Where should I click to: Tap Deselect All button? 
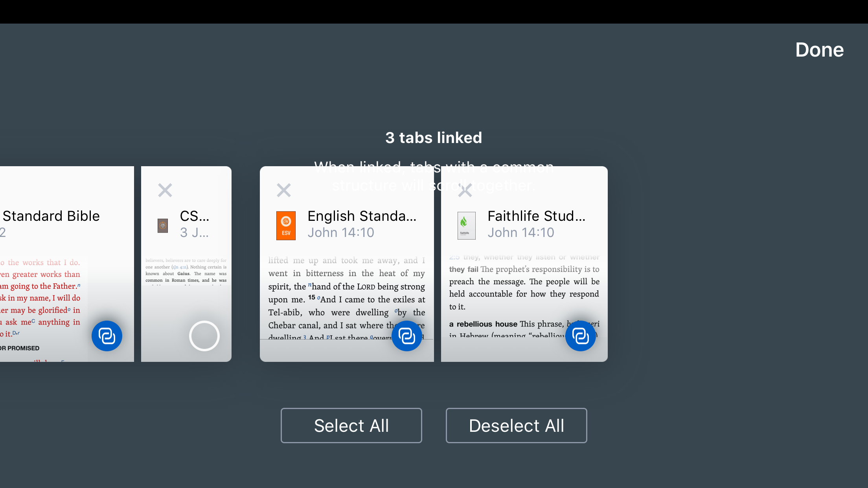click(516, 426)
